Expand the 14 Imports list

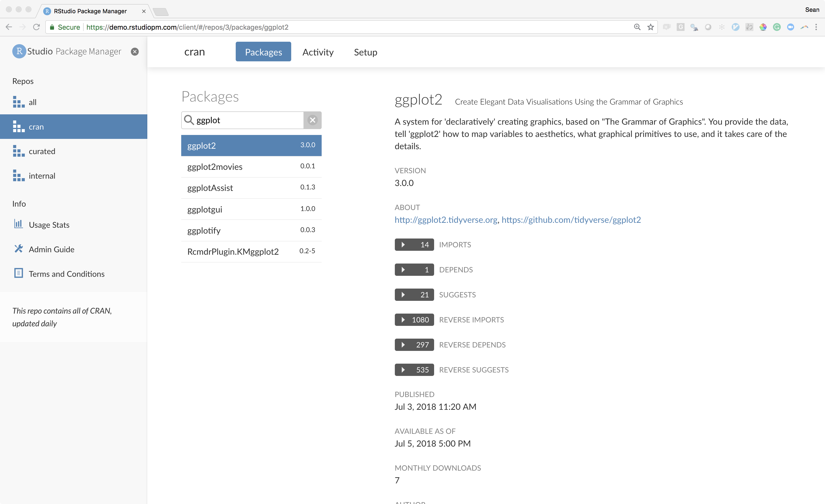(x=414, y=245)
